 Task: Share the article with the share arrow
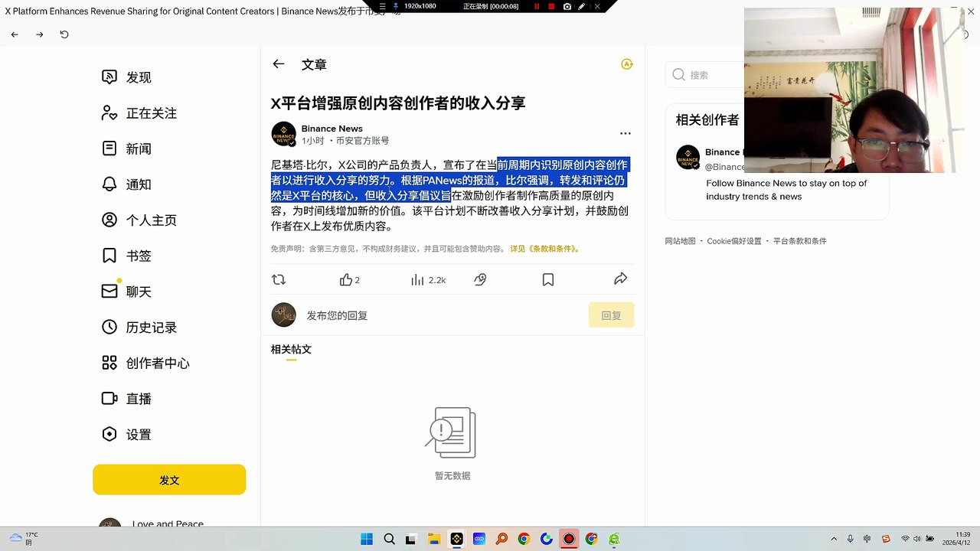click(621, 279)
